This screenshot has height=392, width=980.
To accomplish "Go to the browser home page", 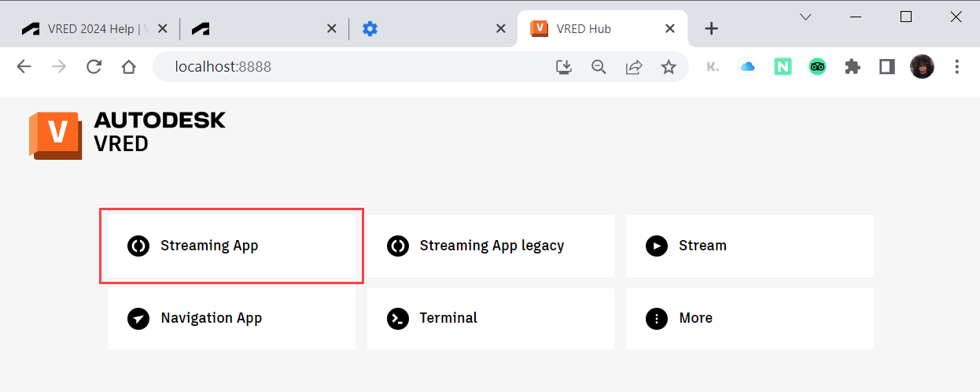I will [129, 67].
